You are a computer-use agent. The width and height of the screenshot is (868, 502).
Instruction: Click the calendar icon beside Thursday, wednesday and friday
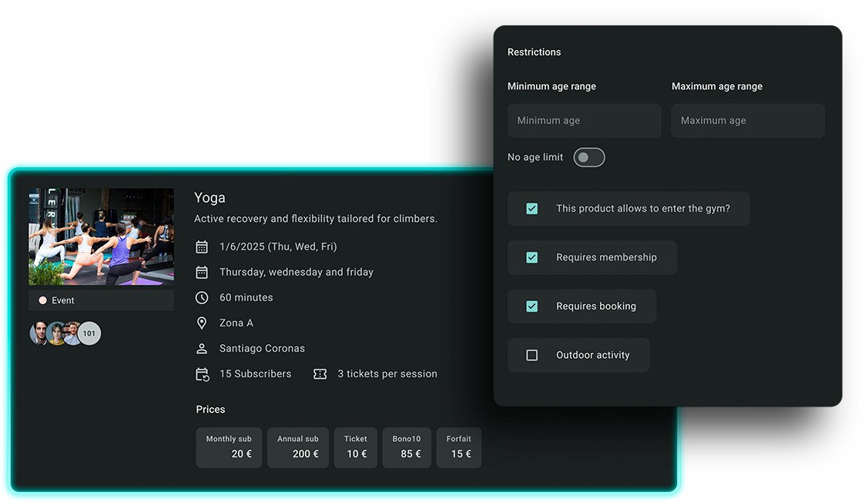(202, 273)
